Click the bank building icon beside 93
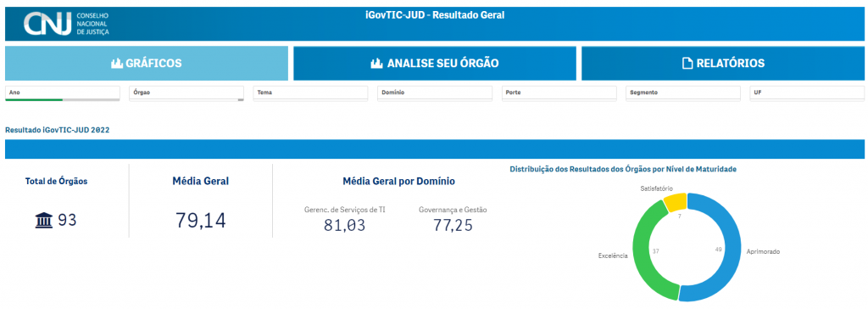The image size is (868, 309). [43, 221]
